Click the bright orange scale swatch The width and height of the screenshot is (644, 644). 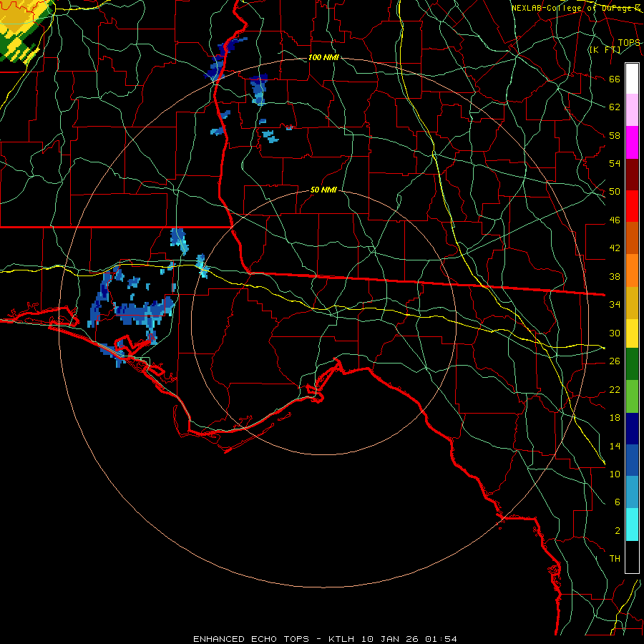(632, 270)
